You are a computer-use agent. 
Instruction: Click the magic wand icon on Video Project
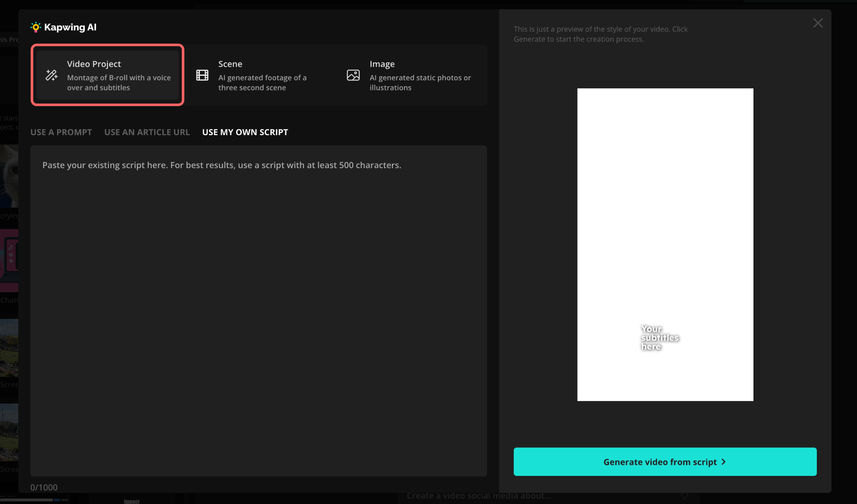coord(51,75)
